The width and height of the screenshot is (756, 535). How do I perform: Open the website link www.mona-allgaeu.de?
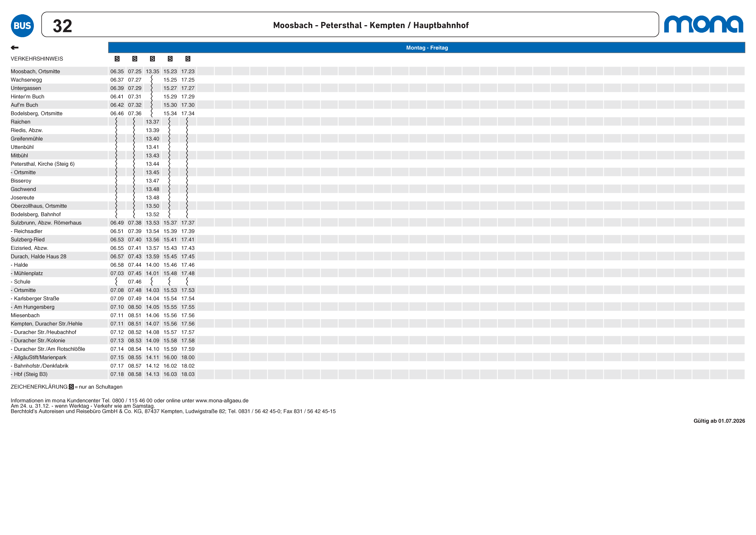point(222,401)
